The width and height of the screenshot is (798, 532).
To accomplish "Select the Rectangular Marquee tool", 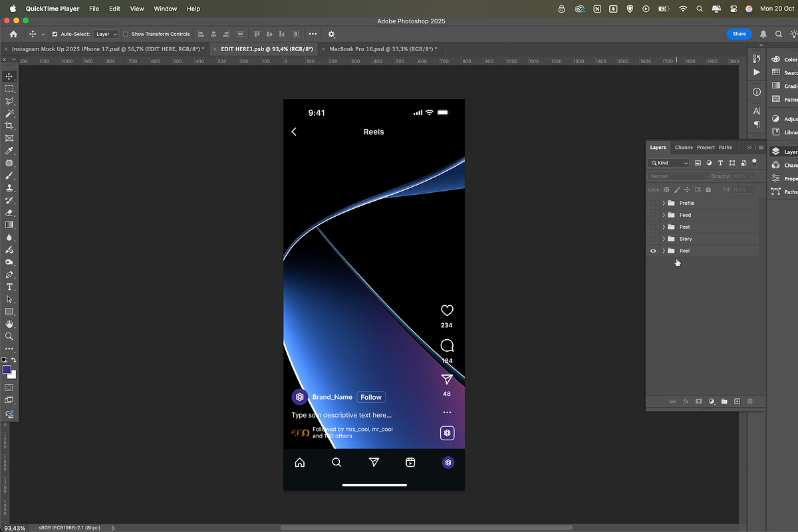I will pos(9,88).
